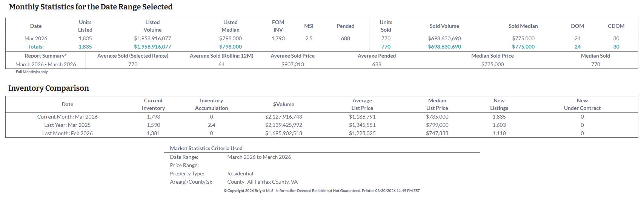Click the EOM INV column header
Screen dimensions: 644x207
[278, 26]
